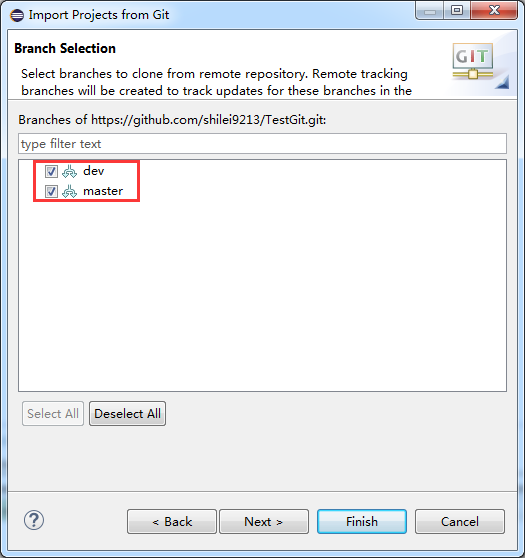
Task: Uncheck the master branch checkbox
Action: 51,191
